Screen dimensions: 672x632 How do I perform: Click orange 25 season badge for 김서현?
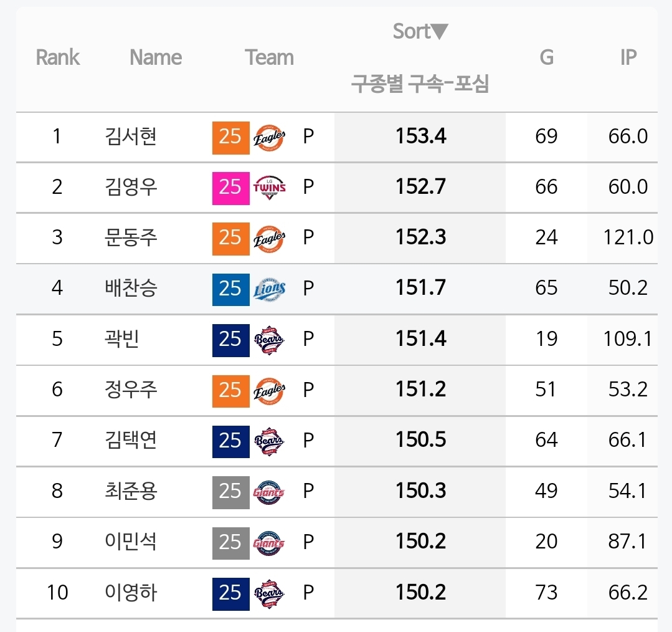point(230,138)
